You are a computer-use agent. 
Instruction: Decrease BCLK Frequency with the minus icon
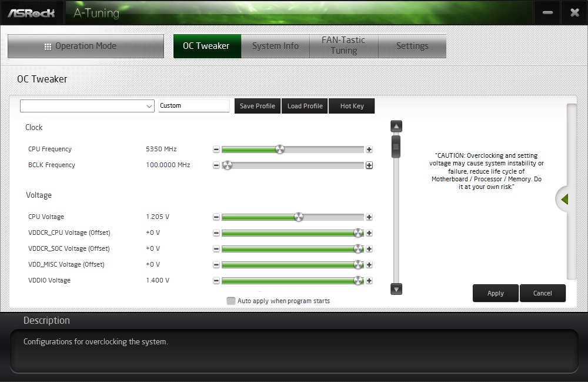216,165
